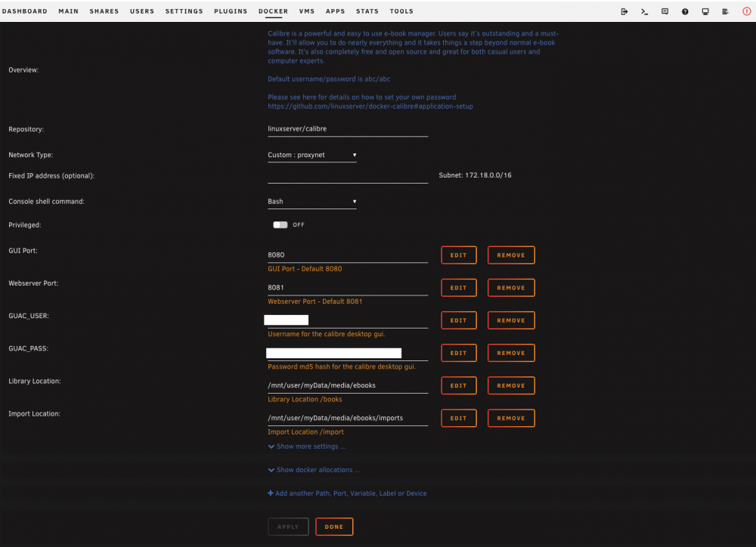Click Remove for GUAC_USER

coord(511,320)
